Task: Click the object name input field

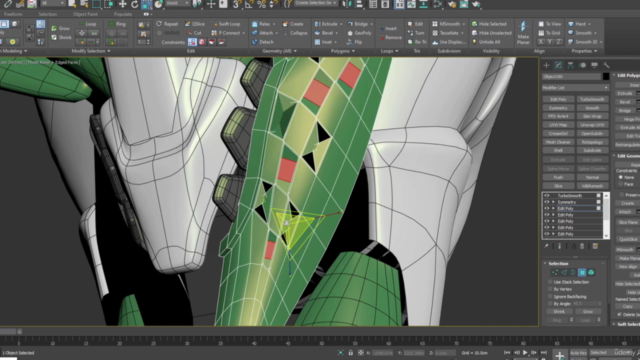Action: (571, 77)
